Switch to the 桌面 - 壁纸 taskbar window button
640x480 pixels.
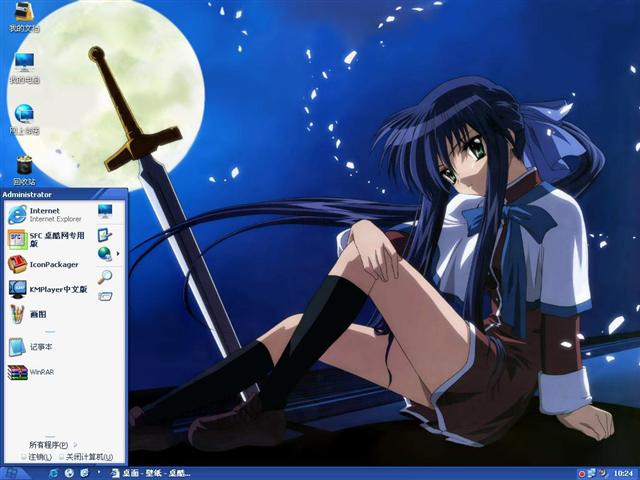151,473
